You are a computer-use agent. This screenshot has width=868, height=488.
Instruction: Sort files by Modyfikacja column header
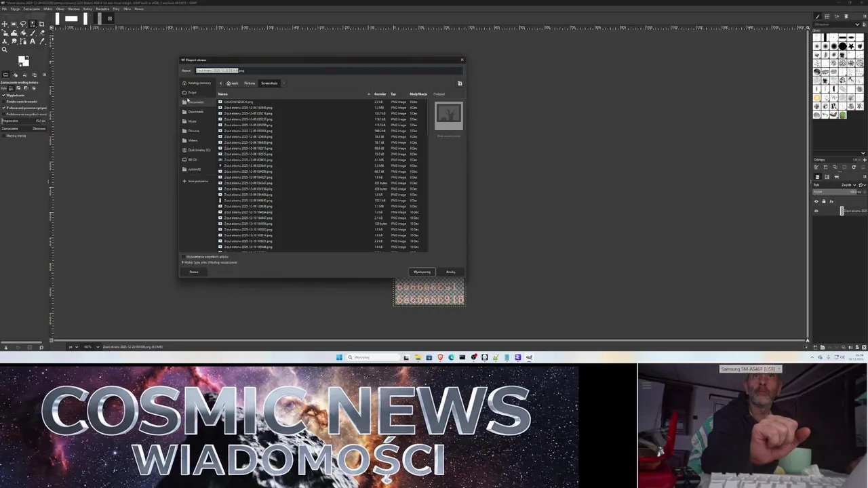[418, 94]
